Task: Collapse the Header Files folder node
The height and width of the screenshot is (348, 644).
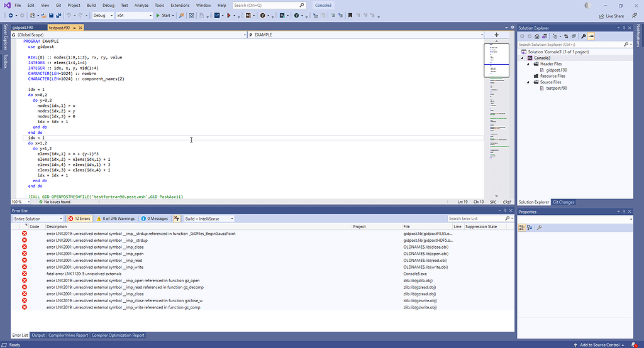Action: [x=528, y=64]
